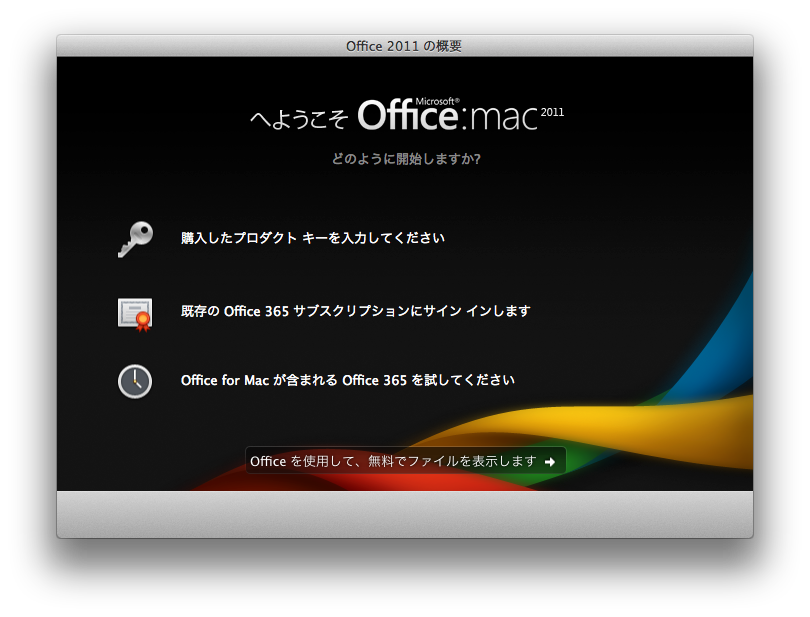Select 購入したプロダクト キーを入力してください option
The width and height of the screenshot is (810, 617).
click(x=313, y=238)
